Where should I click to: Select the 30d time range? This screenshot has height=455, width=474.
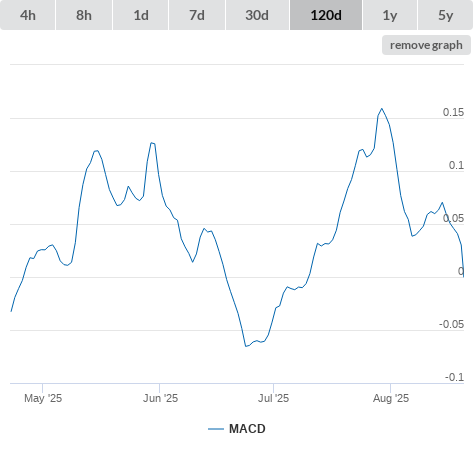[x=257, y=15]
